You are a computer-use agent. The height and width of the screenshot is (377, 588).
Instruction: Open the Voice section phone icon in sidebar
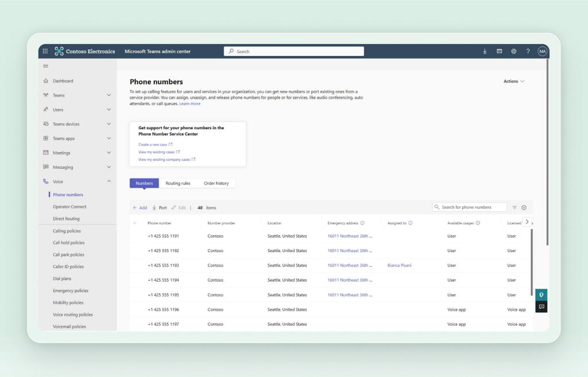point(45,181)
